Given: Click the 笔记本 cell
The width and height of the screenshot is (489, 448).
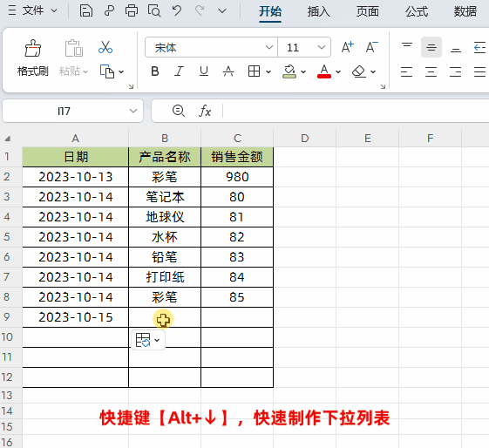Looking at the screenshot, I should pos(165,197).
